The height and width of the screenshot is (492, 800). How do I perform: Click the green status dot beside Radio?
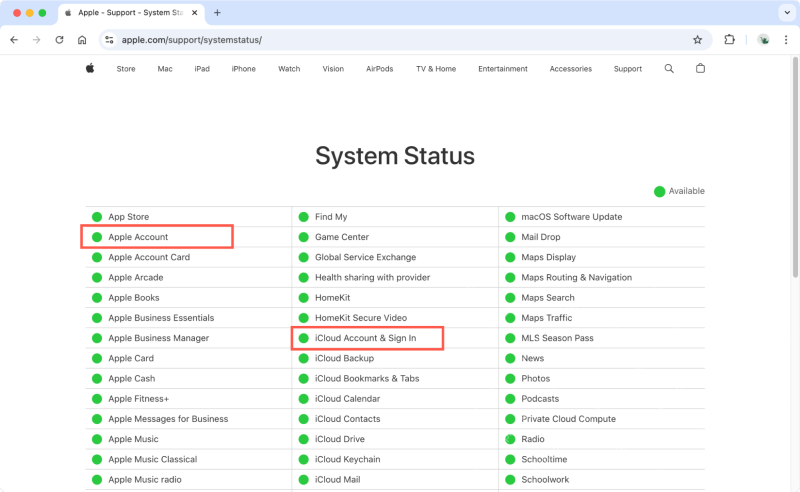(x=510, y=439)
